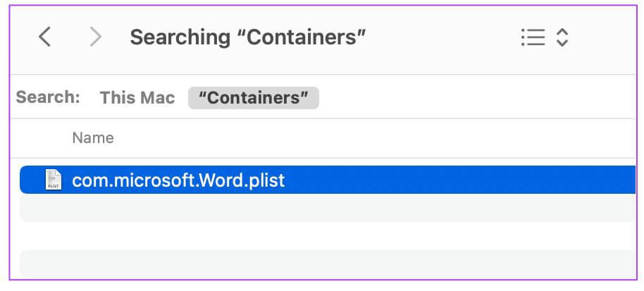Click the empty white row in list
The height and width of the screenshot is (291, 644).
pyautogui.click(x=328, y=235)
